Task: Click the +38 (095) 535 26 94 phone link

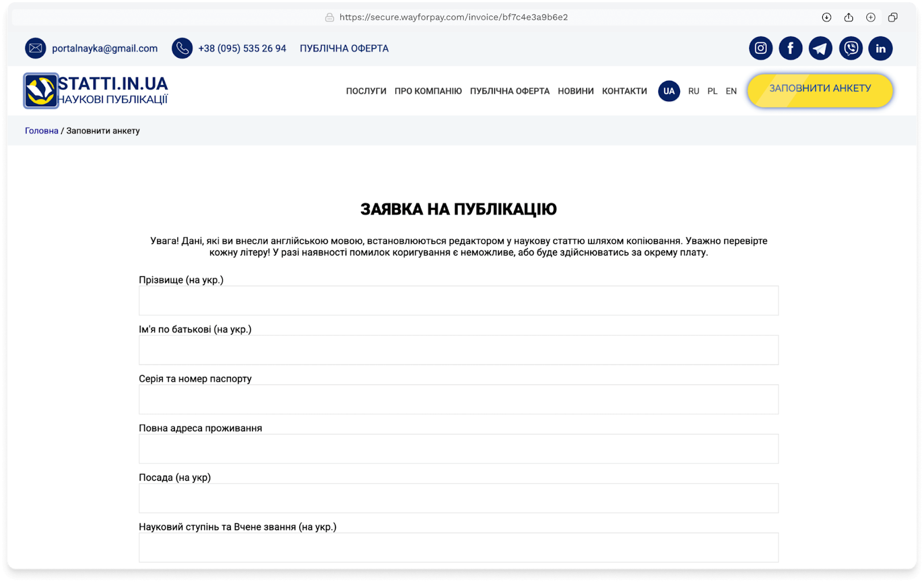Action: [242, 49]
